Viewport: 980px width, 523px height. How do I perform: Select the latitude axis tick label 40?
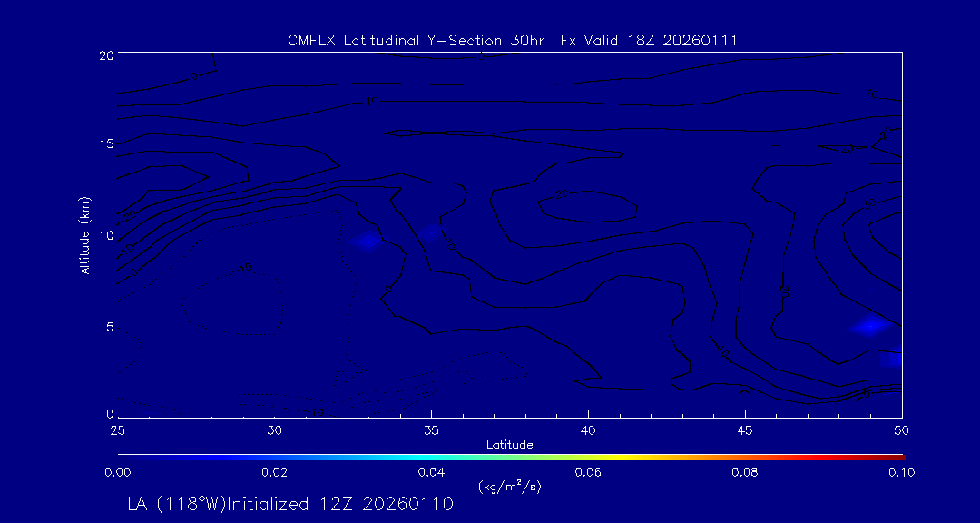pyautogui.click(x=588, y=431)
